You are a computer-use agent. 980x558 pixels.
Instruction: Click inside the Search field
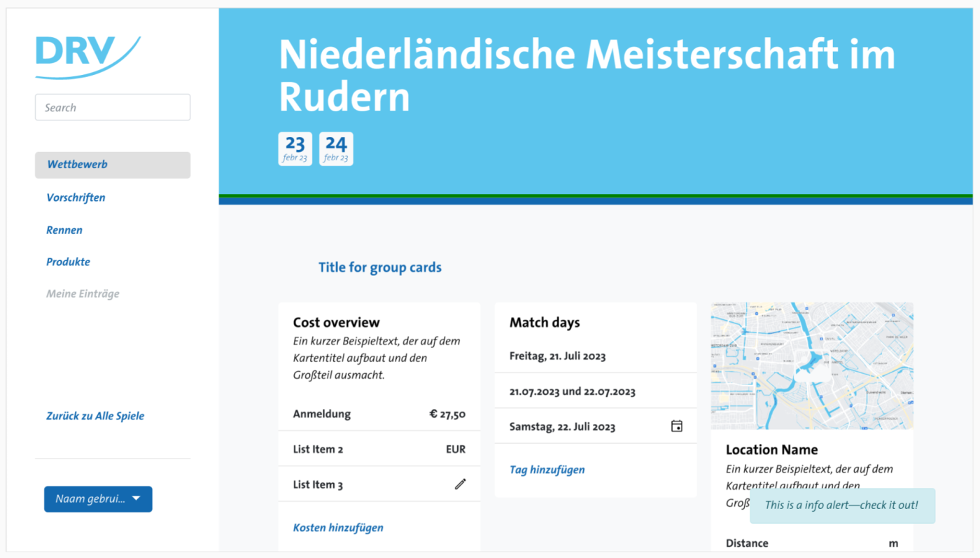(113, 108)
